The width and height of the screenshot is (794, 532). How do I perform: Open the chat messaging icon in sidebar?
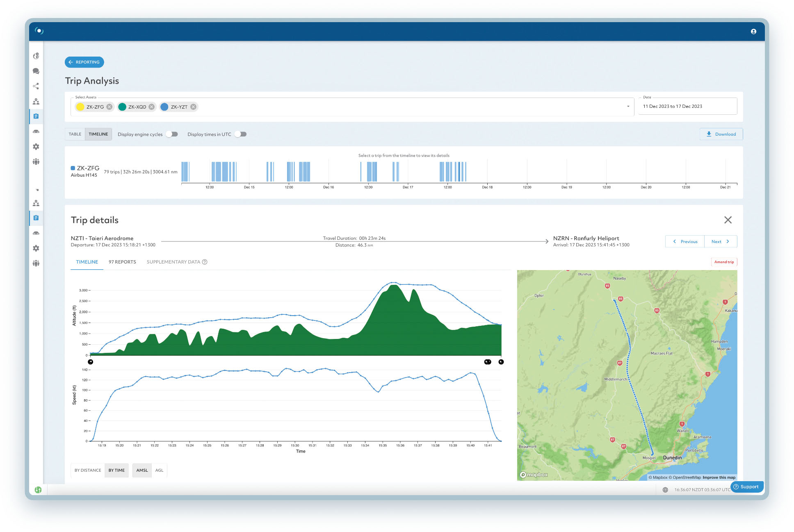tap(36, 71)
